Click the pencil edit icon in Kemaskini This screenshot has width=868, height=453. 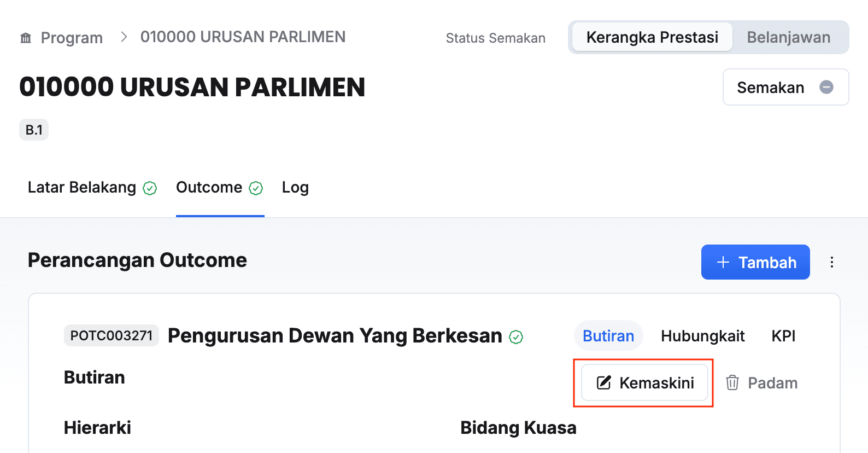(x=604, y=382)
